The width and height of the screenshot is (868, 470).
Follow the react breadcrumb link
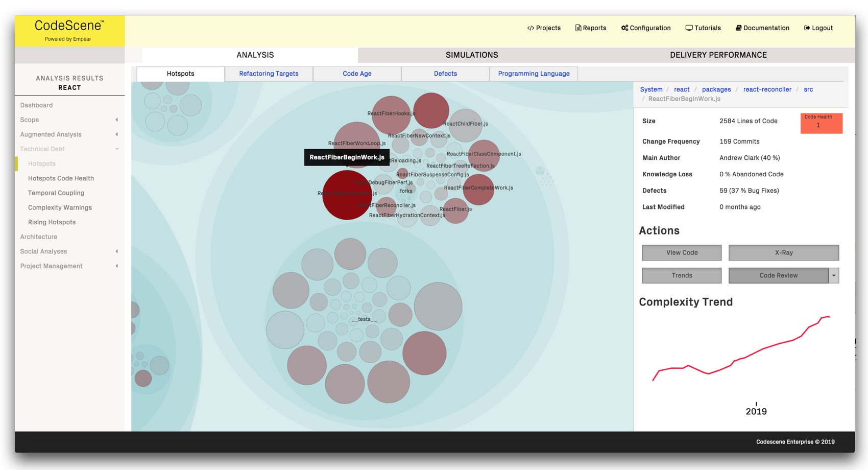point(682,89)
